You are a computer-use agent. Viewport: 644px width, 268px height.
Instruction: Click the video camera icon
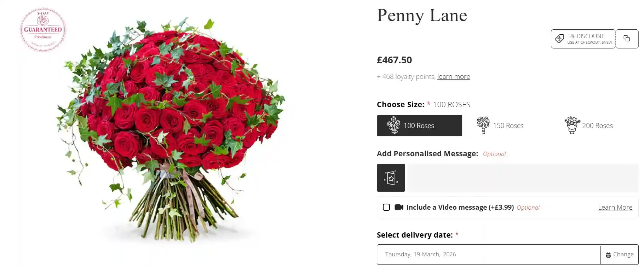(x=399, y=207)
